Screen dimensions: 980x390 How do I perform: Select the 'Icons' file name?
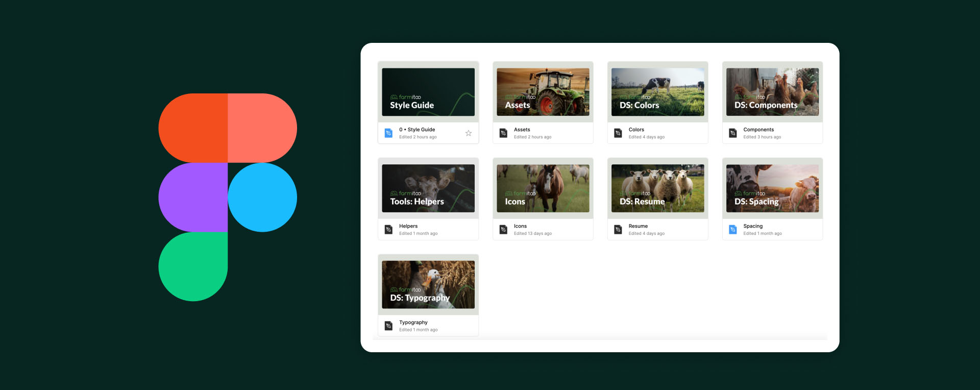[520, 226]
